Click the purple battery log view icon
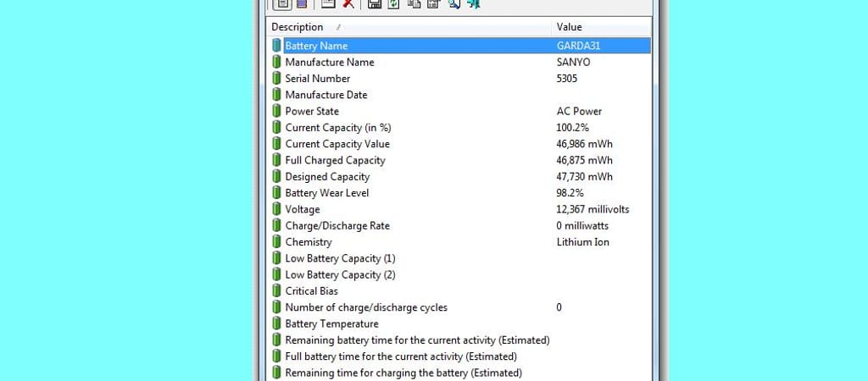Image resolution: width=868 pixels, height=381 pixels. click(302, 4)
